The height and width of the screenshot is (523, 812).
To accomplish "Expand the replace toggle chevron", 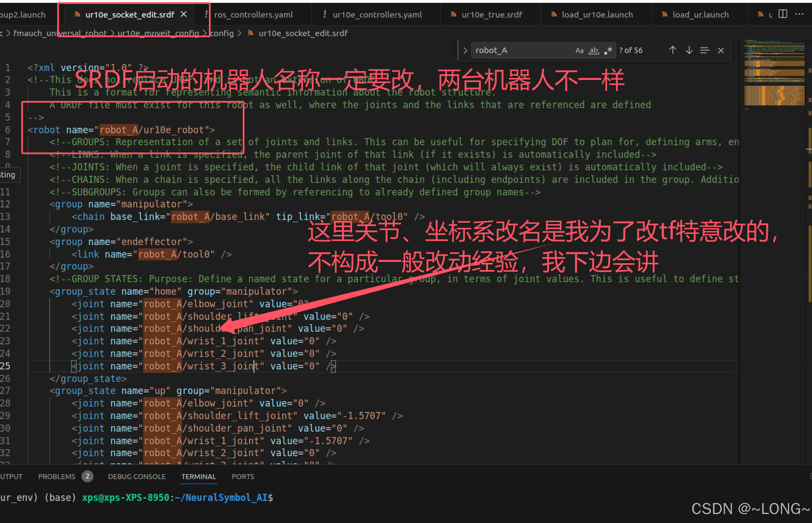I will tap(465, 51).
